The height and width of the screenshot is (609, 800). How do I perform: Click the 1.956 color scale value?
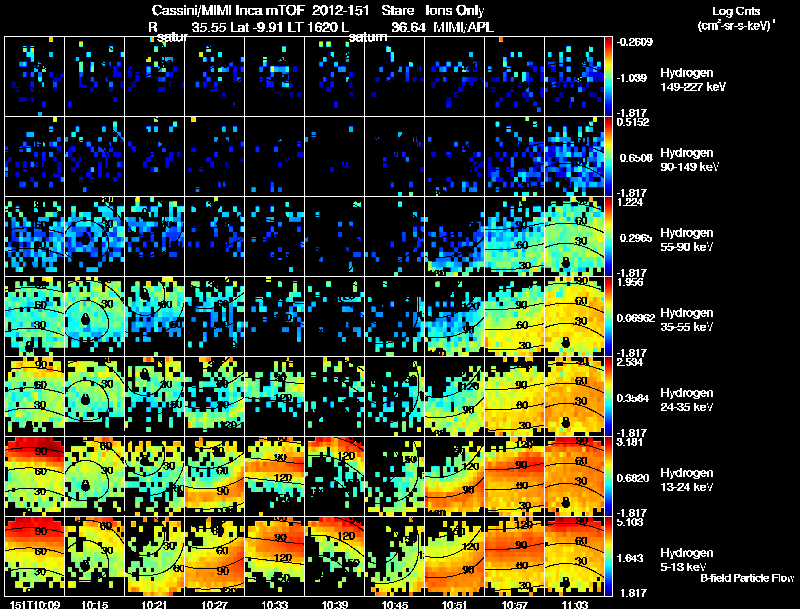[630, 283]
